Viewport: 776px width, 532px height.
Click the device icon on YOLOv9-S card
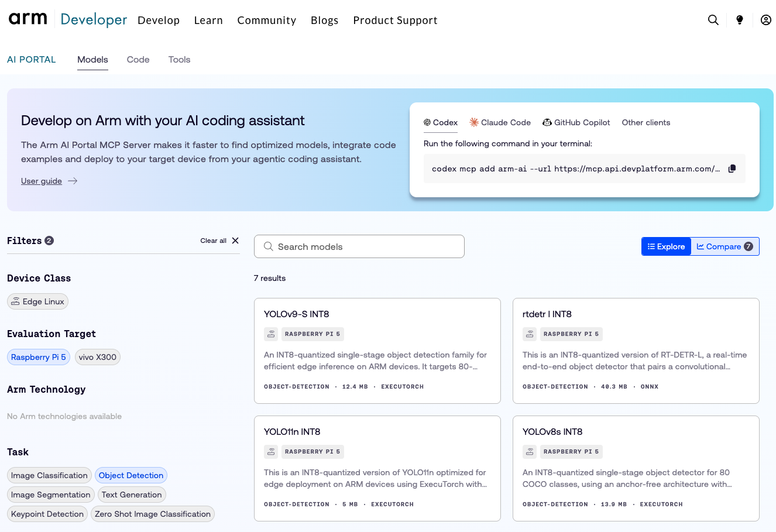click(271, 334)
